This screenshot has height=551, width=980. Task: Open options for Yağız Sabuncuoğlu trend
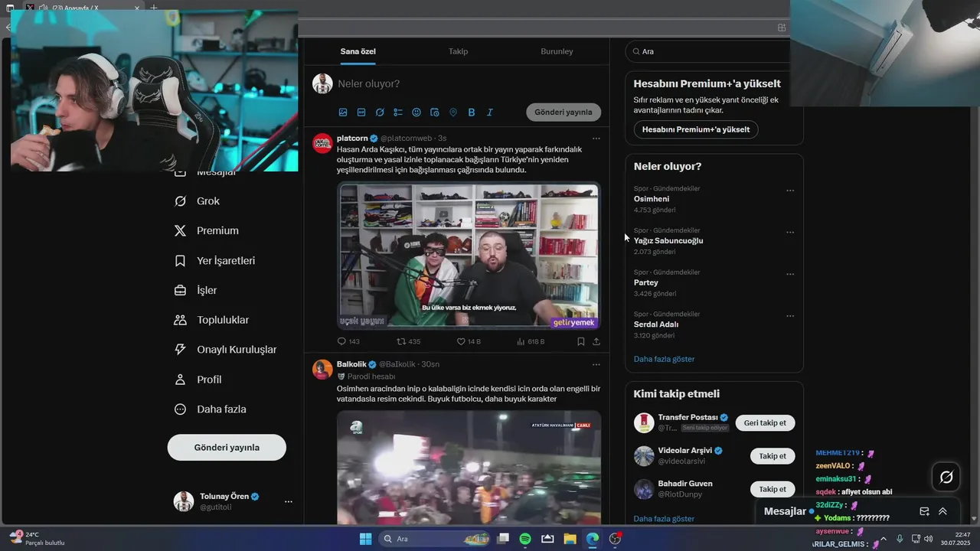(790, 233)
